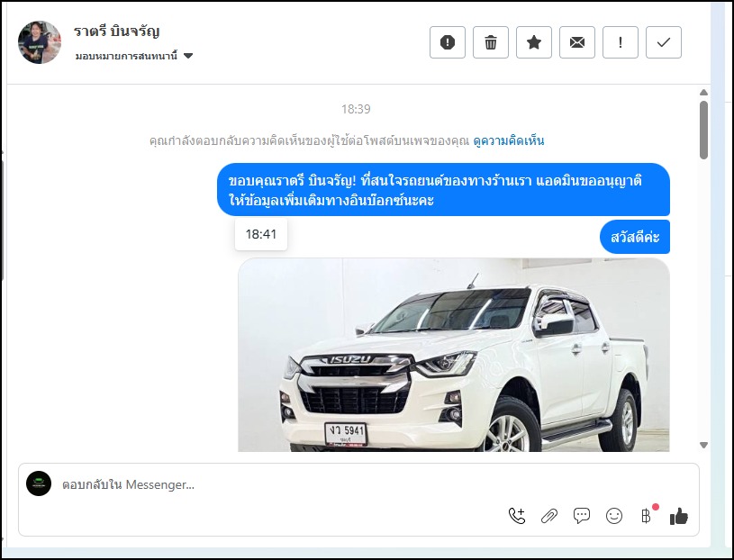Attach a file with paperclip icon
734x560 pixels.
click(549, 516)
